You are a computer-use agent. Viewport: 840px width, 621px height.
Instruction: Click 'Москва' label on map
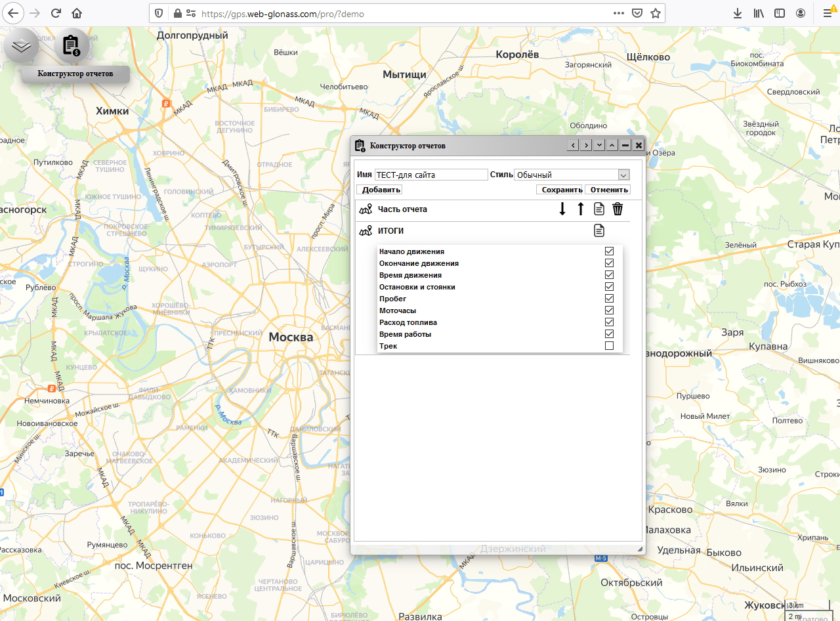(x=291, y=337)
